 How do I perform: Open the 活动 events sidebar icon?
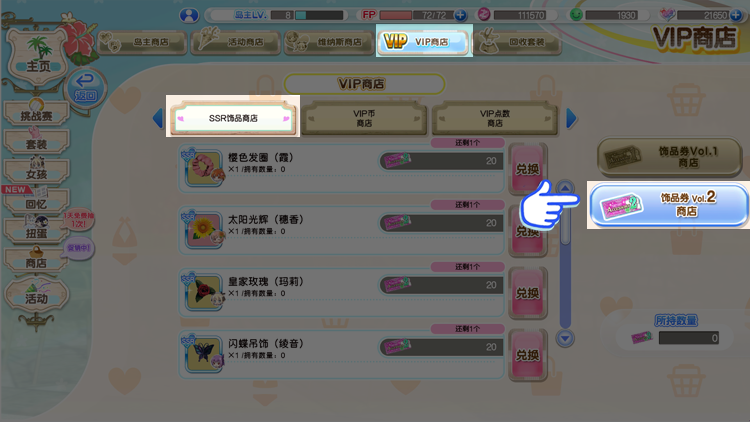click(x=36, y=294)
